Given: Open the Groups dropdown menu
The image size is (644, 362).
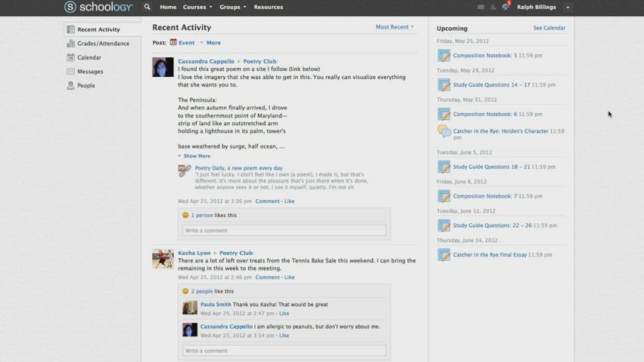Looking at the screenshot, I should pos(232,7).
